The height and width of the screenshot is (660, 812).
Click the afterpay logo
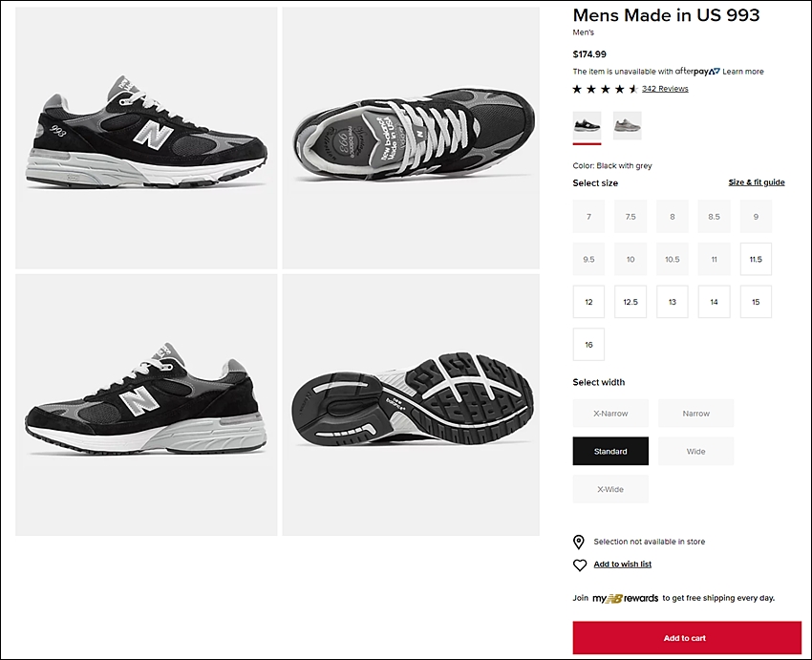coord(697,72)
